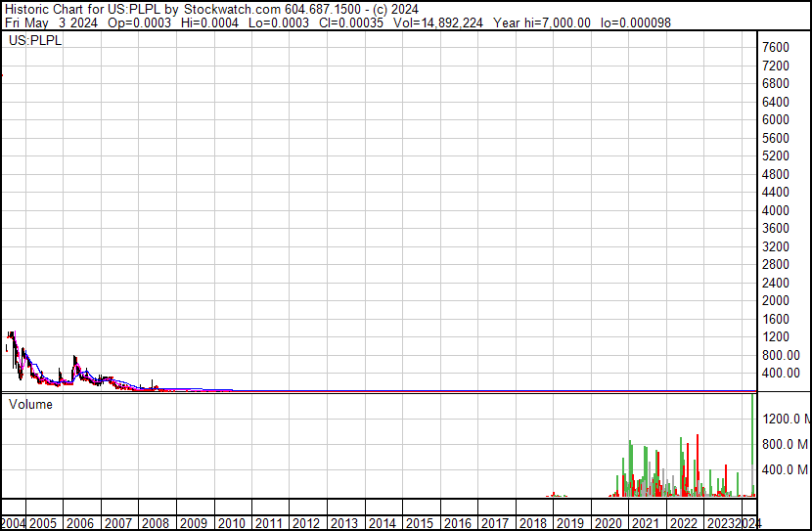Viewport: 812px width, 531px height.
Task: Click the US:PLPL ticker label
Action: 34,41
